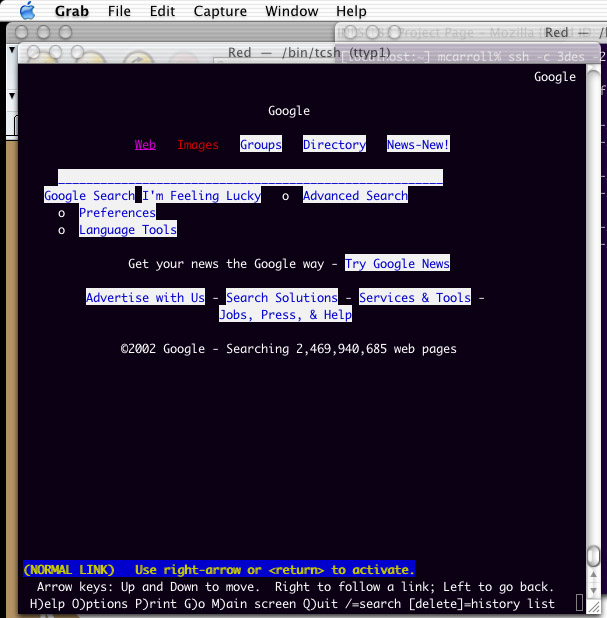
Task: Click the terminal window resize grip
Action: (x=594, y=608)
